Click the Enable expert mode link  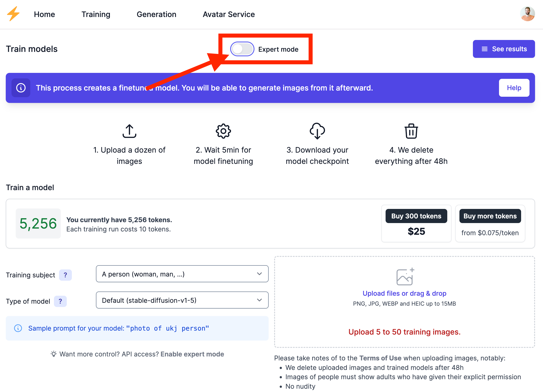point(192,354)
